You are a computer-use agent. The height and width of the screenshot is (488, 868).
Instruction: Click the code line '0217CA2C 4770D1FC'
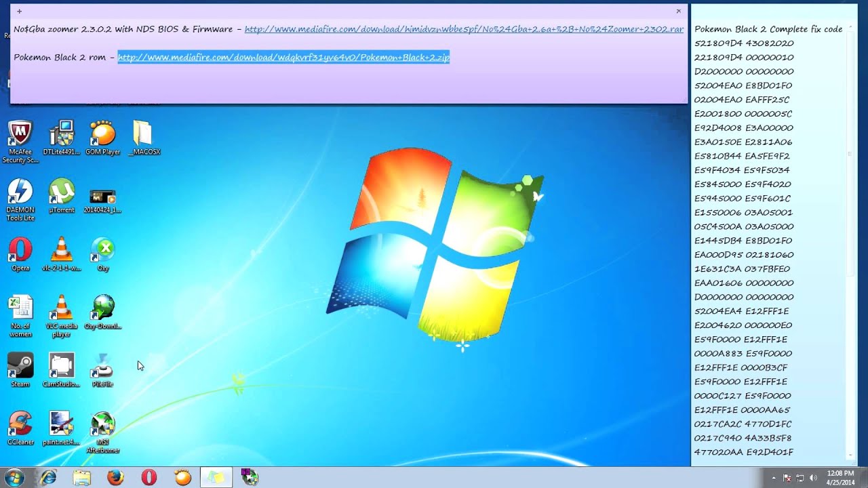(x=743, y=424)
